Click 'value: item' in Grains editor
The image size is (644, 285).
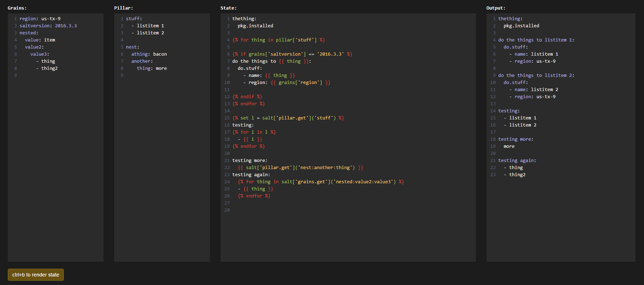tap(40, 40)
